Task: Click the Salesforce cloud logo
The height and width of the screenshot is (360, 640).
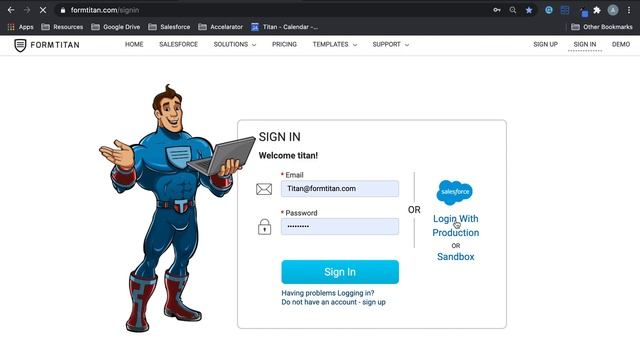Action: (455, 192)
